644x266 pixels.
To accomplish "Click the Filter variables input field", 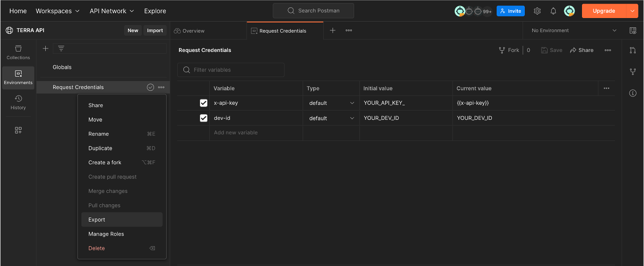I will click(231, 70).
